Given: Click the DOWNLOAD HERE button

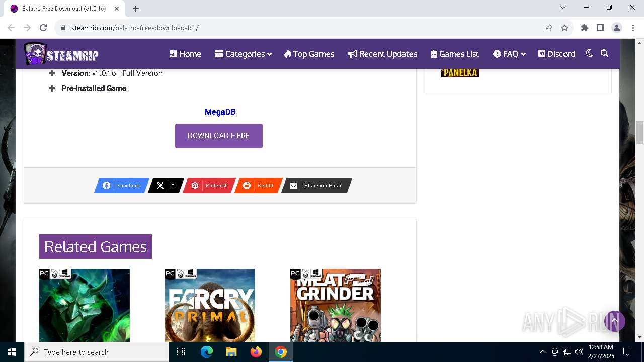Looking at the screenshot, I should [x=219, y=136].
